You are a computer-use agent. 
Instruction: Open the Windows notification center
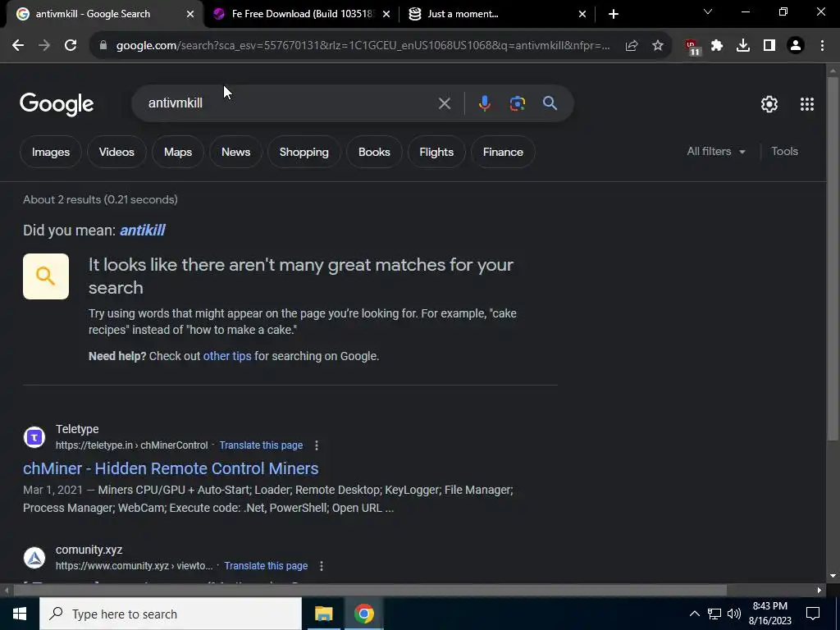(813, 614)
